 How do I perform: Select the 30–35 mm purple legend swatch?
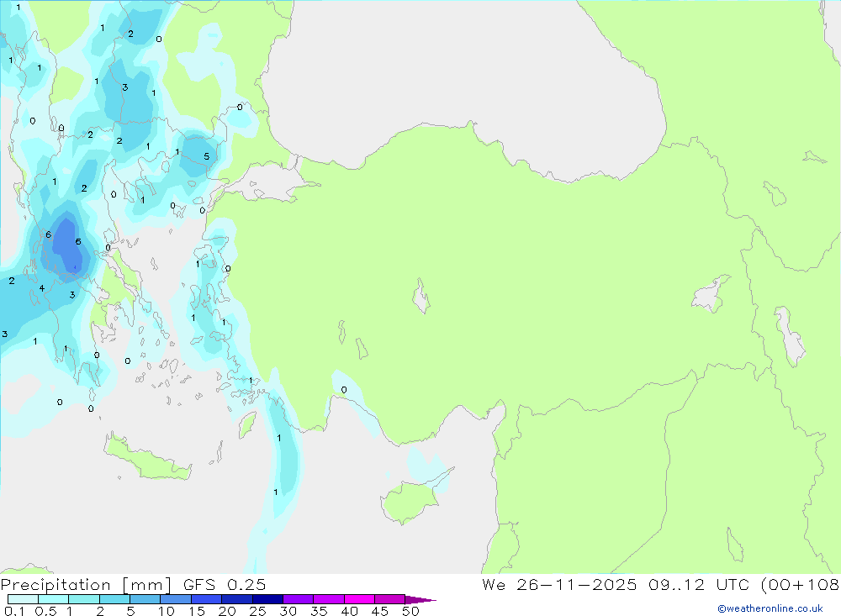click(299, 599)
